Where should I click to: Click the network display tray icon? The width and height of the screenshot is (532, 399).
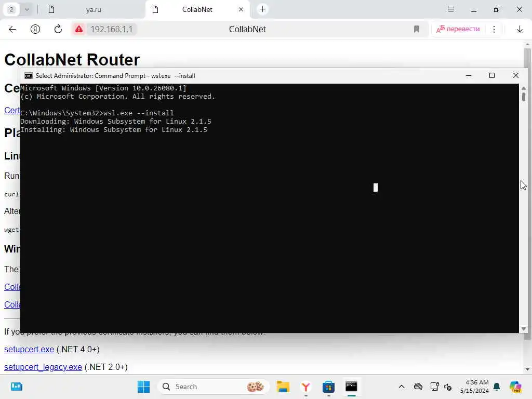[434, 387]
